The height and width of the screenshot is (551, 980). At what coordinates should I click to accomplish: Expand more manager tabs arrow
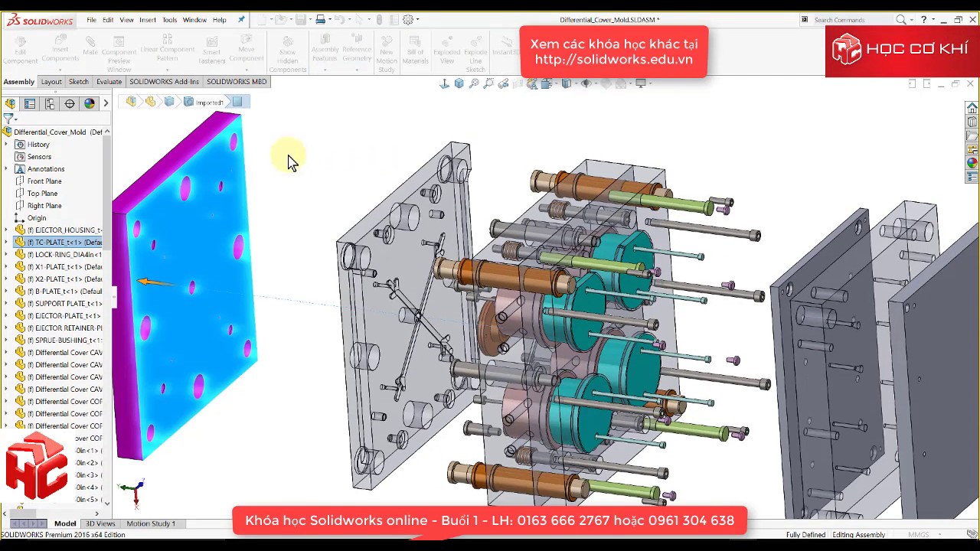(106, 103)
